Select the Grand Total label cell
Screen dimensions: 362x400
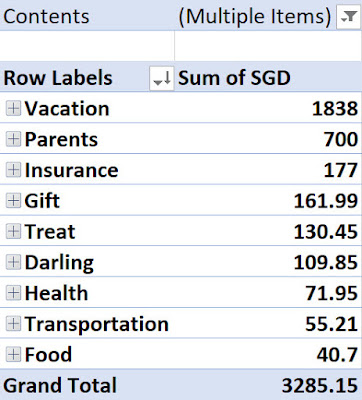click(87, 385)
